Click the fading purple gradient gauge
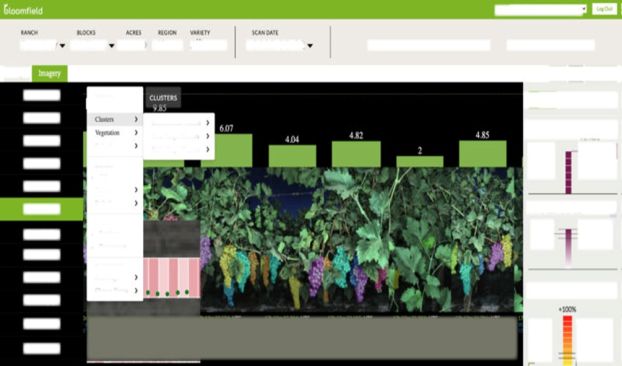The width and height of the screenshot is (622, 366). [x=568, y=247]
